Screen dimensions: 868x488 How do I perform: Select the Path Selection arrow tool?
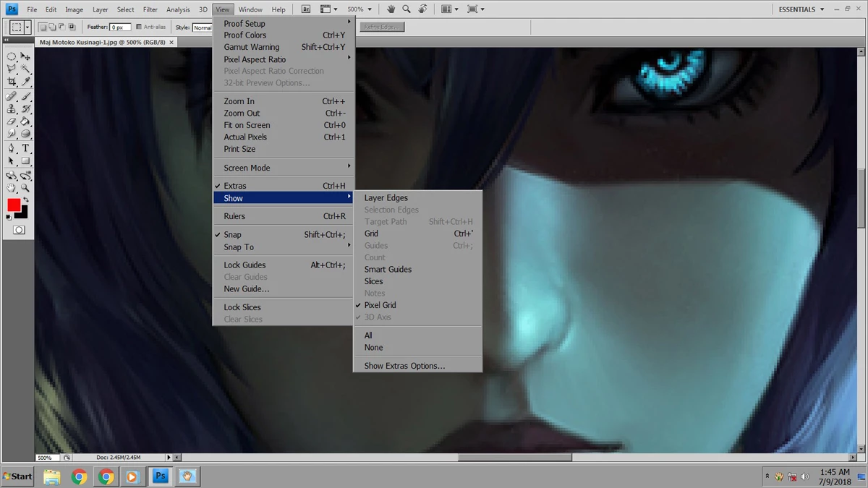point(12,160)
